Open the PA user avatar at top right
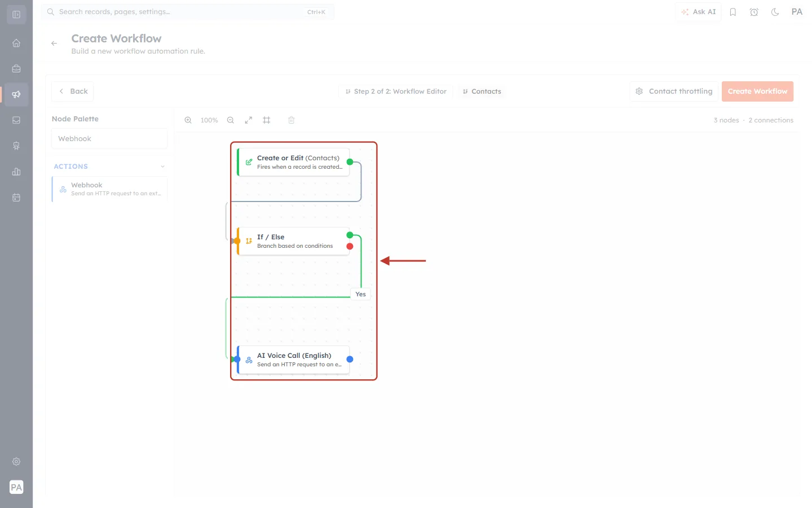The height and width of the screenshot is (508, 812). pyautogui.click(x=797, y=12)
